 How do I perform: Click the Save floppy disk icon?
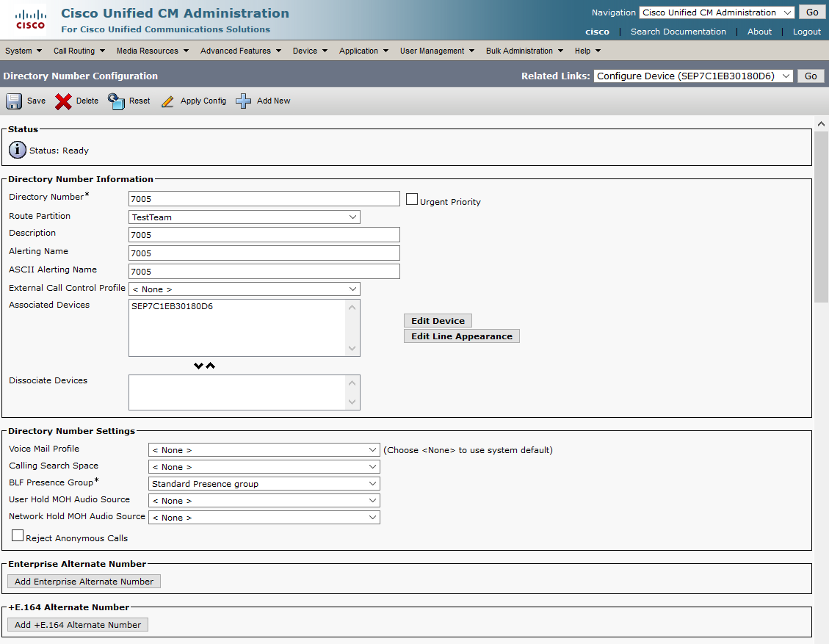[14, 101]
